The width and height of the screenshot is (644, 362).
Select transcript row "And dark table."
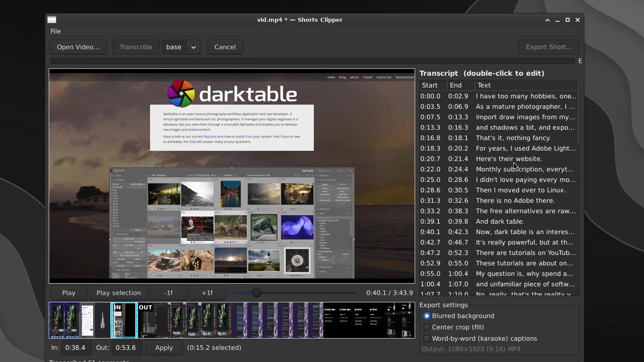click(x=498, y=221)
